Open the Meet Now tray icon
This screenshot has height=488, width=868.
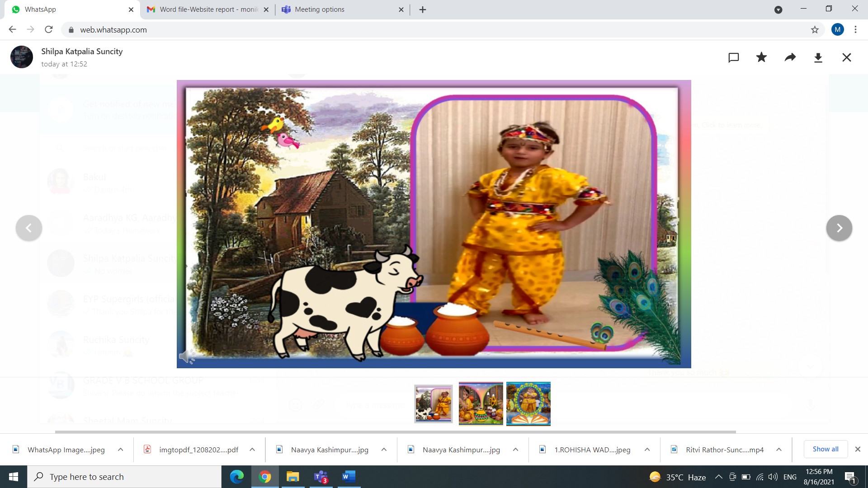[732, 477]
